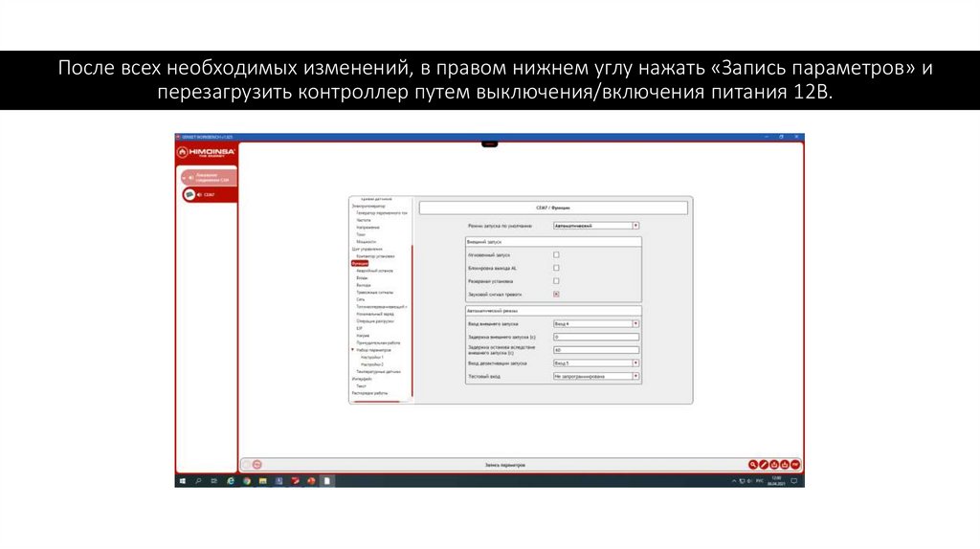Enable the Резервная установка checkbox

coord(556,281)
